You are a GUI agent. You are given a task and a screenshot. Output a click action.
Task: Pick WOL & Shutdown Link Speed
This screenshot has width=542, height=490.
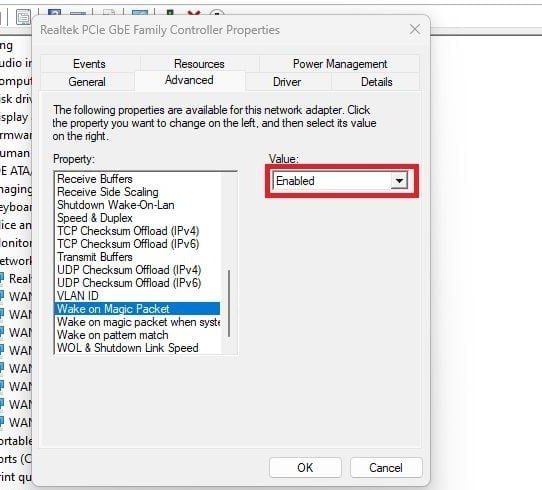tap(137, 348)
